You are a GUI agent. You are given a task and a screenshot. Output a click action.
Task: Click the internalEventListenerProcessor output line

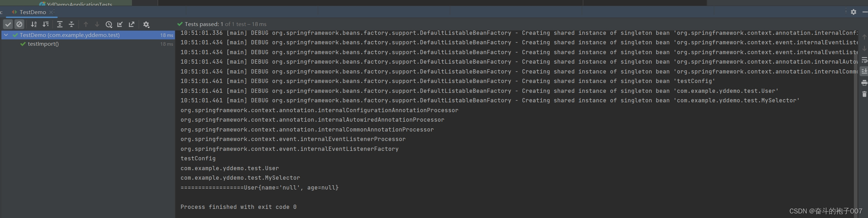(x=293, y=139)
